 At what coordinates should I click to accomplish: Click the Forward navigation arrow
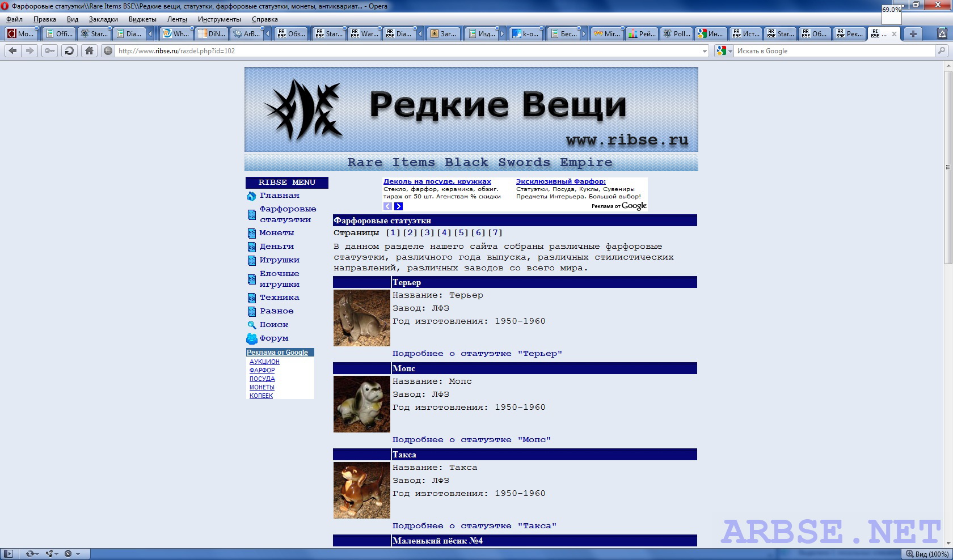point(30,50)
